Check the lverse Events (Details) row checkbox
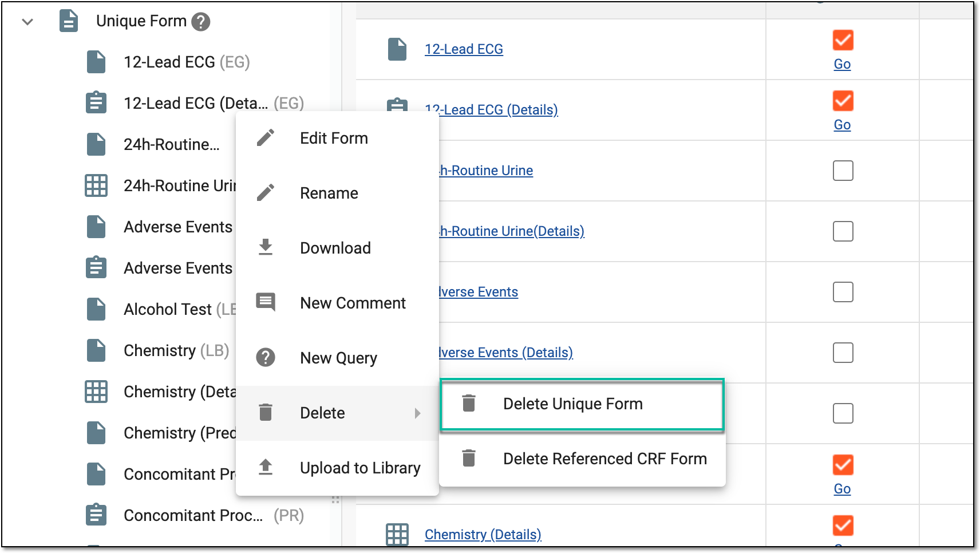 click(843, 353)
